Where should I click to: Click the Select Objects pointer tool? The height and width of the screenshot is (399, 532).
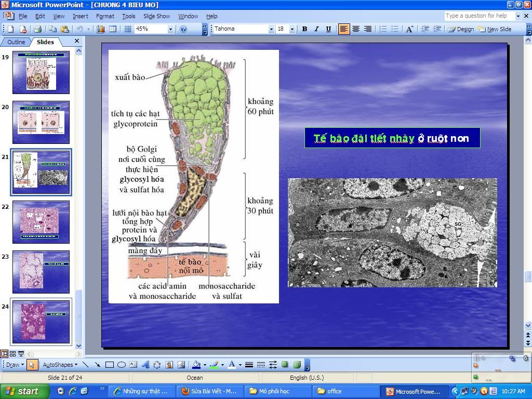tap(32, 365)
